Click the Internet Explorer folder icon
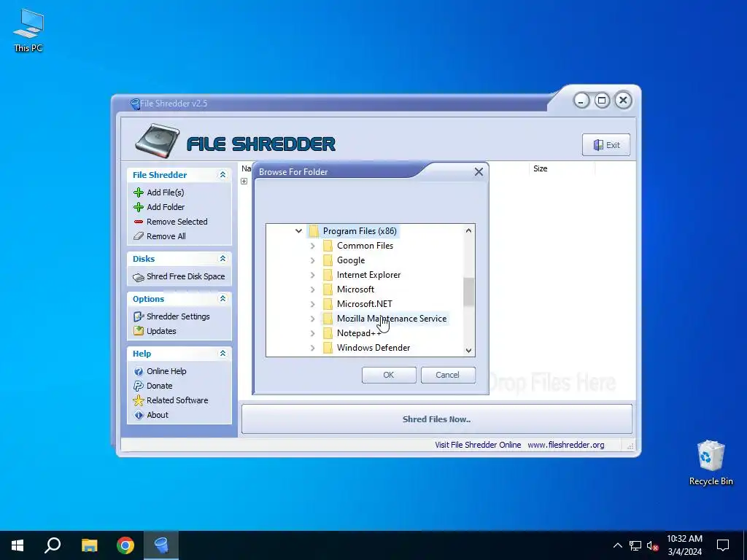 pyautogui.click(x=328, y=275)
